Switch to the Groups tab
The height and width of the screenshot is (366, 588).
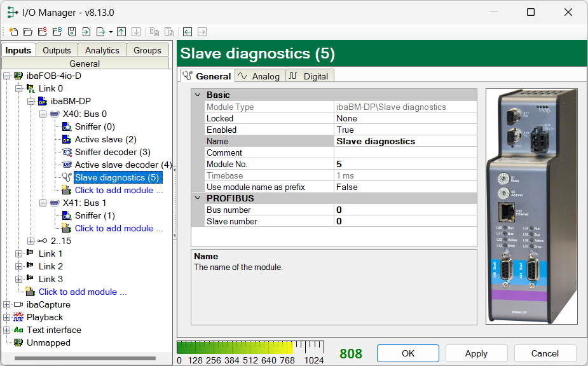(x=147, y=50)
